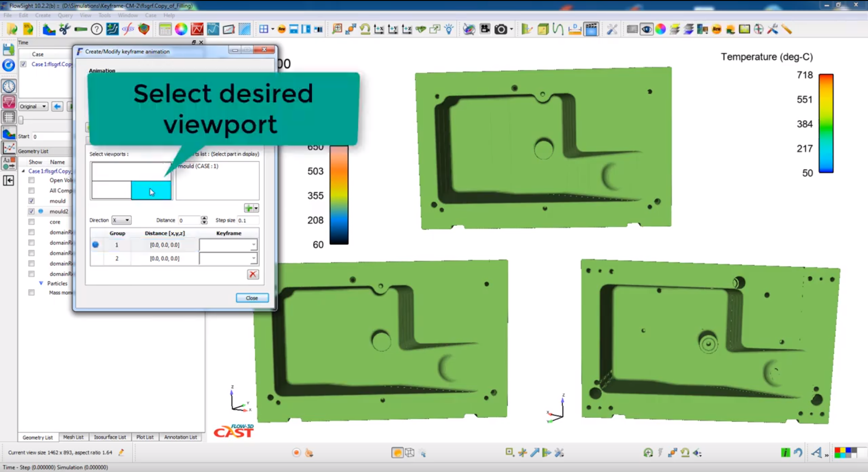Toggle the All Comp checkbox
Screen dimensions: 868x472
pos(31,190)
